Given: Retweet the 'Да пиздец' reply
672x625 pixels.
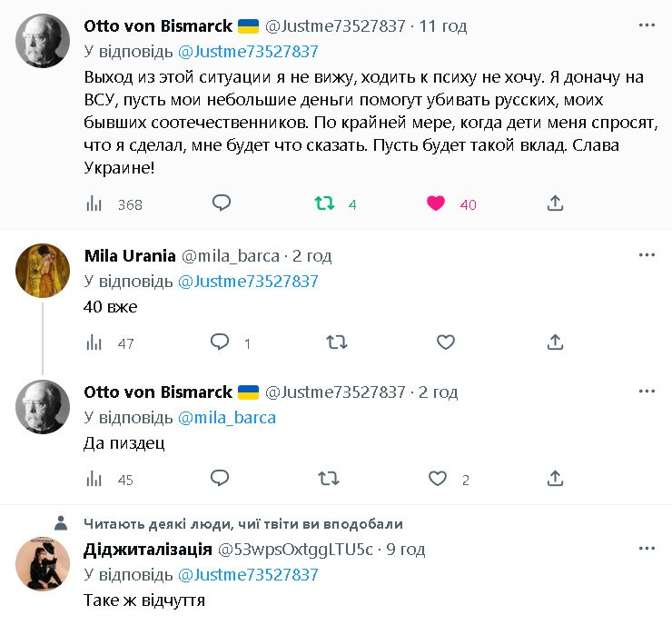Looking at the screenshot, I should click(329, 478).
